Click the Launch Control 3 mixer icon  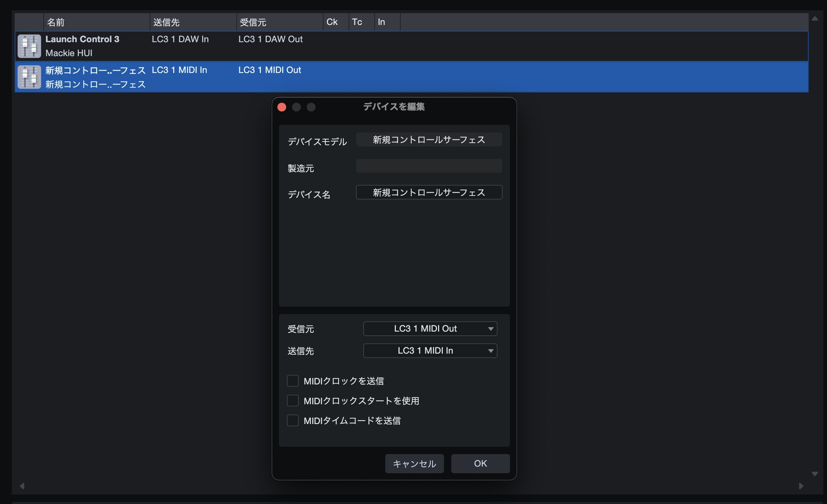point(29,46)
